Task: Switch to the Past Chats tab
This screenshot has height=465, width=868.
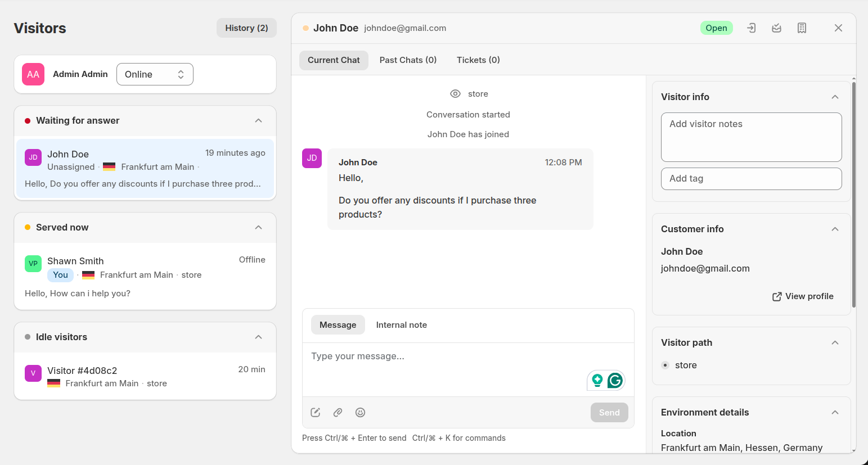Action: [408, 60]
